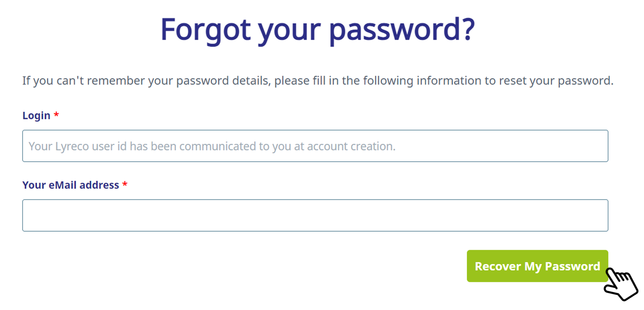The height and width of the screenshot is (310, 644).
Task: Click the "Login" field label
Action: click(x=36, y=116)
